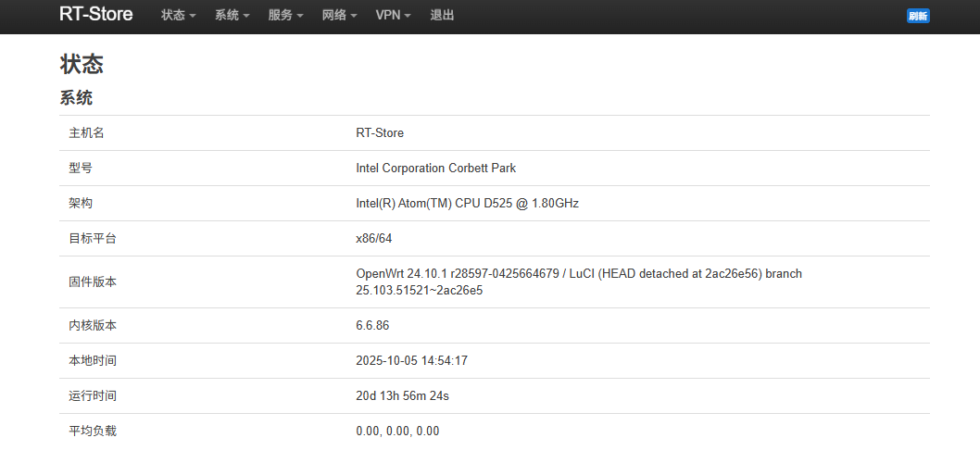Click the kernel version 6.6.86 value
The height and width of the screenshot is (463, 980).
372,326
